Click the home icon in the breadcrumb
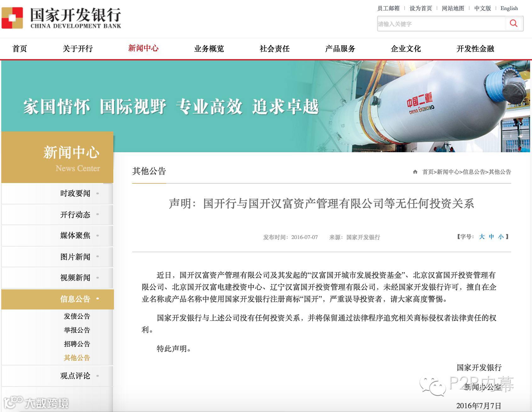This screenshot has width=532, height=412. [415, 172]
